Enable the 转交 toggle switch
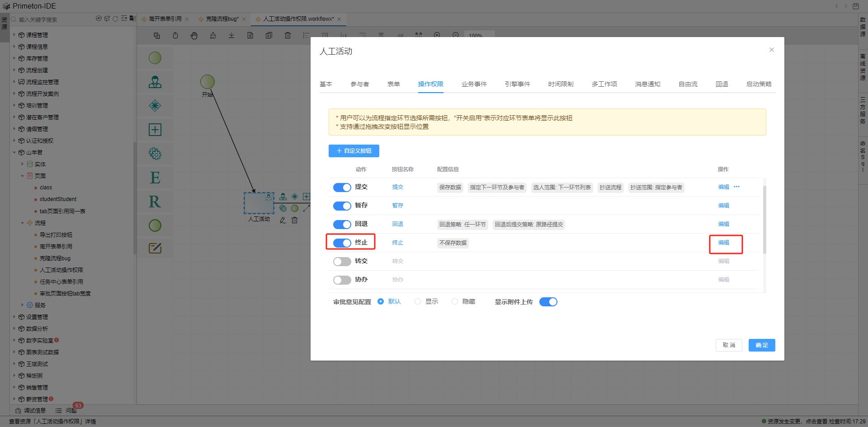This screenshot has height=427, width=868. (342, 262)
